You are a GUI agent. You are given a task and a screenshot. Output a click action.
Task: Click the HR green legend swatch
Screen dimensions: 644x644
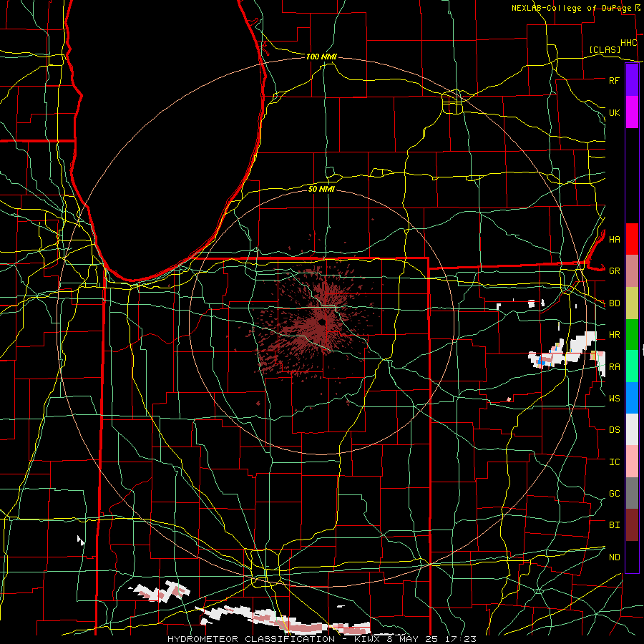pos(632,335)
